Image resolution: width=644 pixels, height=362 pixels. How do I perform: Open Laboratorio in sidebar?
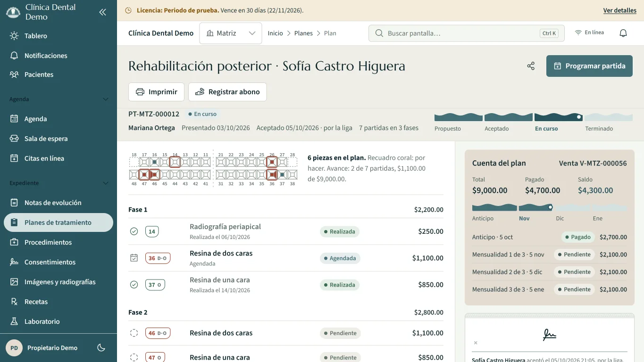[59, 321]
